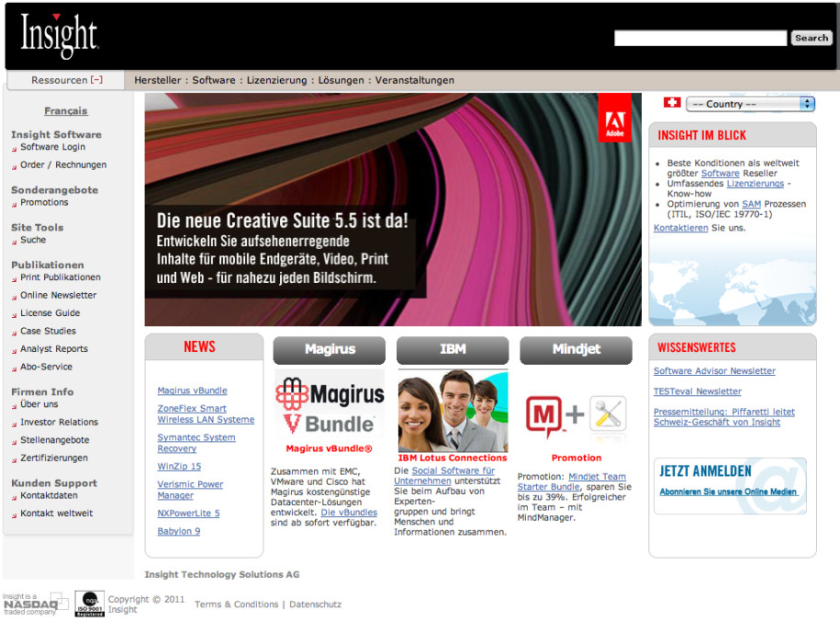Click the ISO 9001 registered badge
This screenshot has width=840, height=622.
(89, 604)
